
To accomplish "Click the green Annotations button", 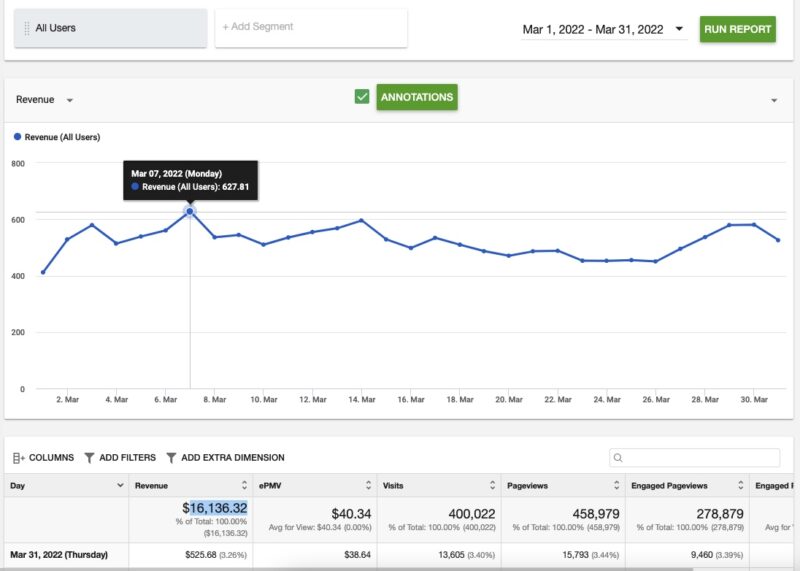I will 416,97.
